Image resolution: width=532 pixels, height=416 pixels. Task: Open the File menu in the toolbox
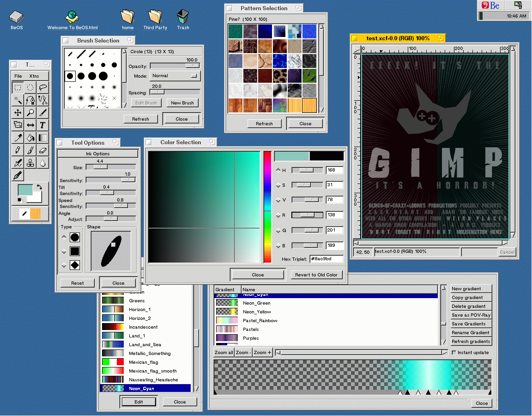pos(18,76)
